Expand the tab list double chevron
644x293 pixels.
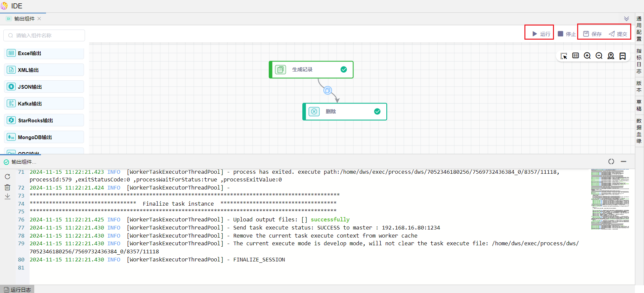(627, 19)
